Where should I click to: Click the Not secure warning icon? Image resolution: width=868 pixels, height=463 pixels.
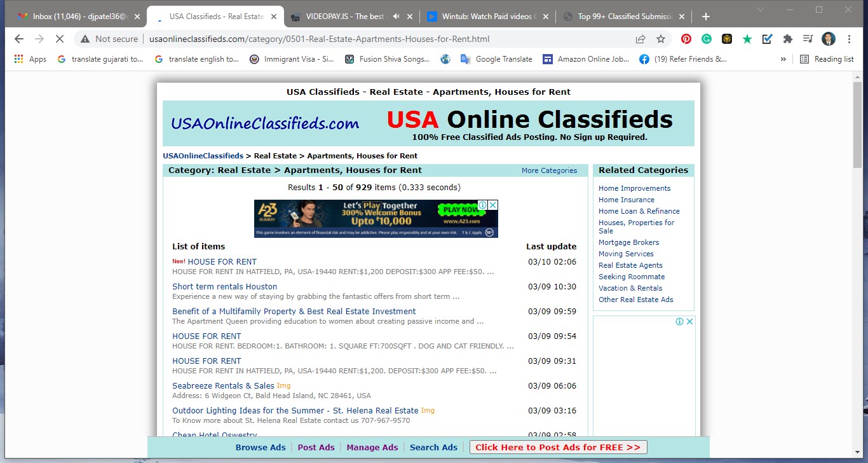[x=85, y=39]
